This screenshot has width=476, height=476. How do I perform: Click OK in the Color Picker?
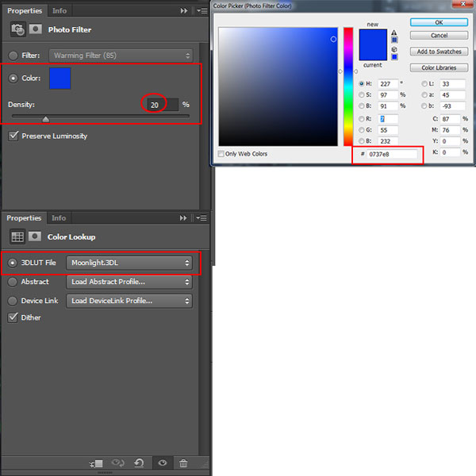pos(439,22)
